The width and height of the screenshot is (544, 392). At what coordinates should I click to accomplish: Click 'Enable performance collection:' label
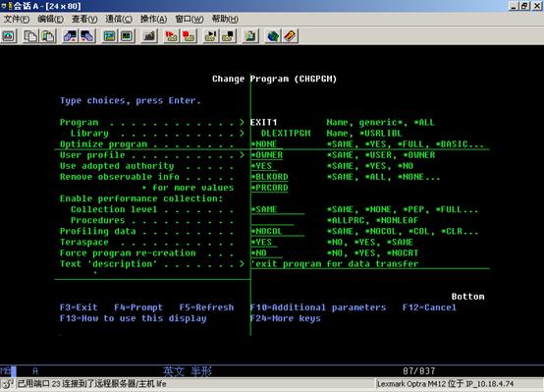pos(141,198)
